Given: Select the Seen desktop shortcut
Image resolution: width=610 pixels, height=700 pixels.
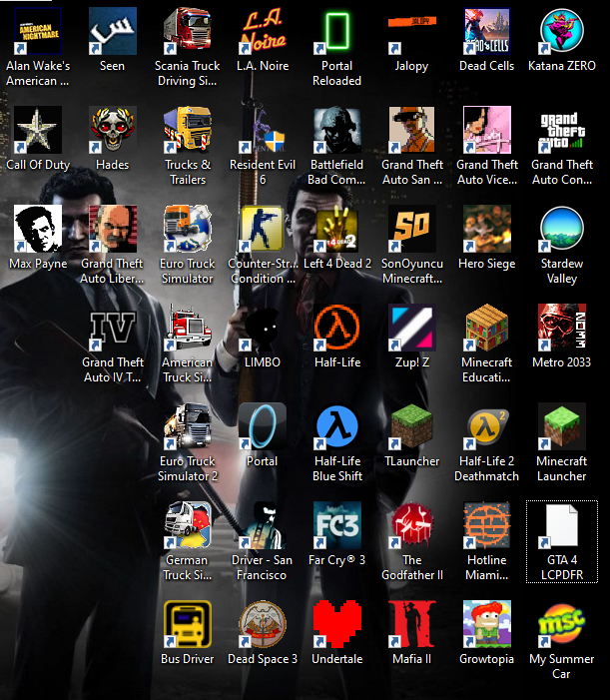Looking at the screenshot, I should (x=113, y=31).
